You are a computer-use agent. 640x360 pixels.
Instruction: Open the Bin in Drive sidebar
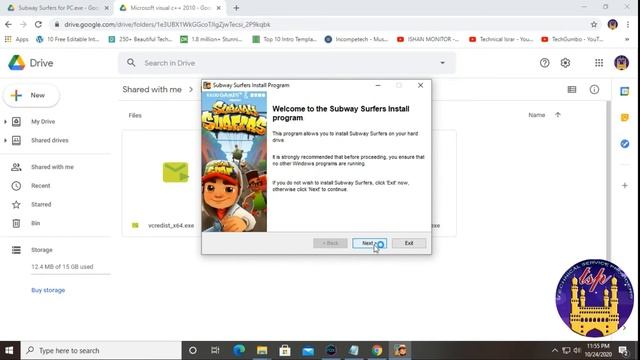[36, 223]
